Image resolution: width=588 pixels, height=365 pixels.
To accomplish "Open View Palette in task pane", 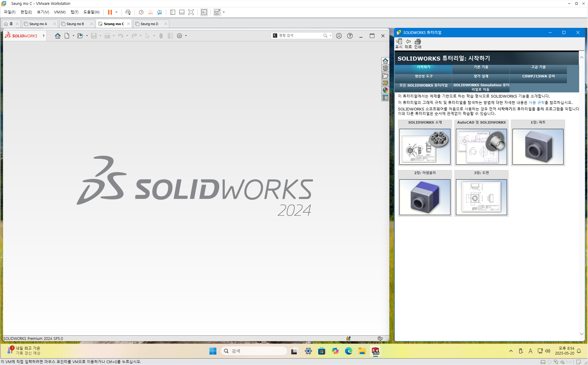I will (x=385, y=83).
